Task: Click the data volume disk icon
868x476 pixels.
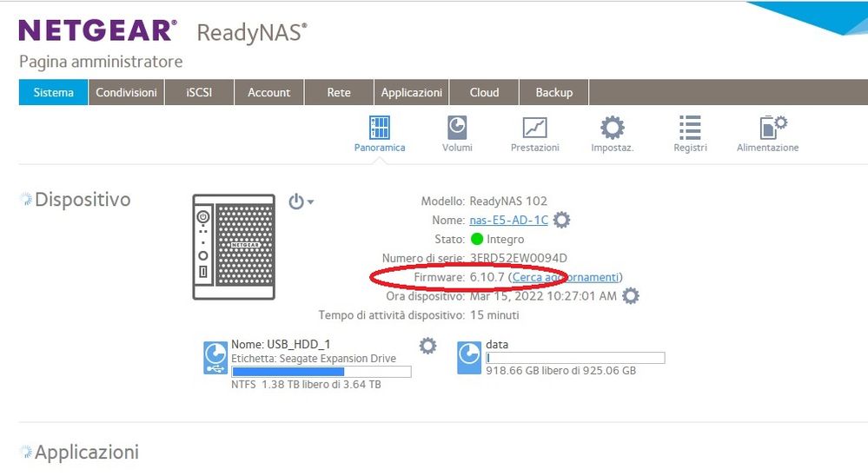Action: click(x=469, y=358)
